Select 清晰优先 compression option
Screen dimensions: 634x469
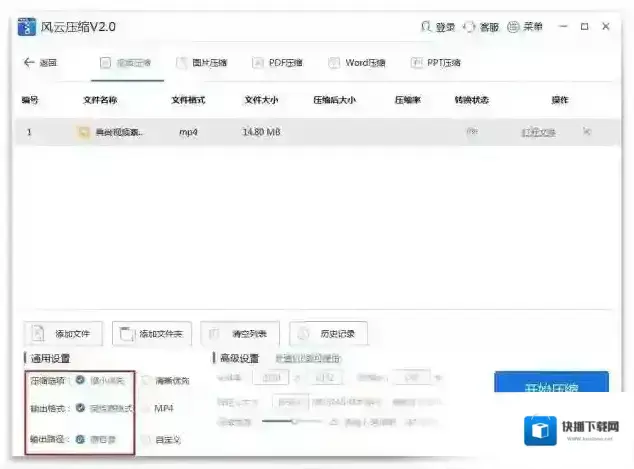point(147,380)
